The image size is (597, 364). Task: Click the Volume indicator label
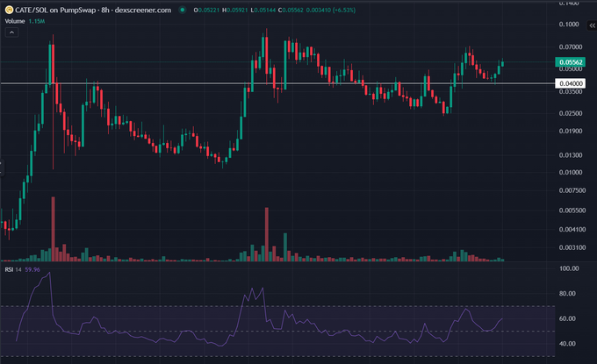tap(15, 21)
